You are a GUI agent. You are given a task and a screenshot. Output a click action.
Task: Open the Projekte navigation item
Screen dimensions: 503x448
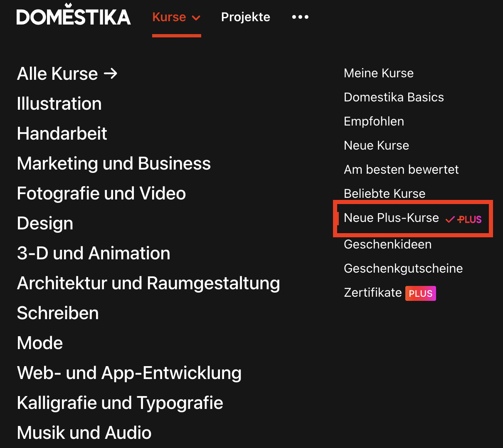pos(246,17)
